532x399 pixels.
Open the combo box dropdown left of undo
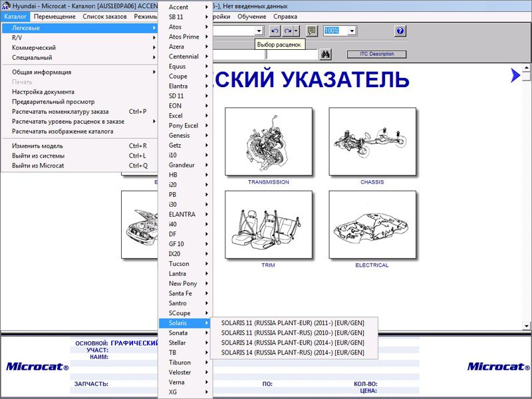[259, 31]
